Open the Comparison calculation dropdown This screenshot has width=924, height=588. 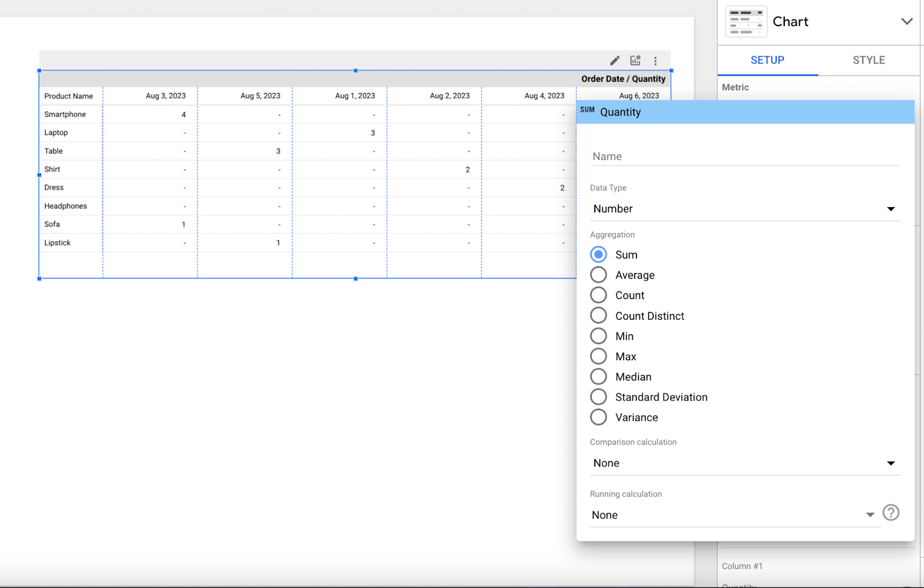tap(891, 463)
